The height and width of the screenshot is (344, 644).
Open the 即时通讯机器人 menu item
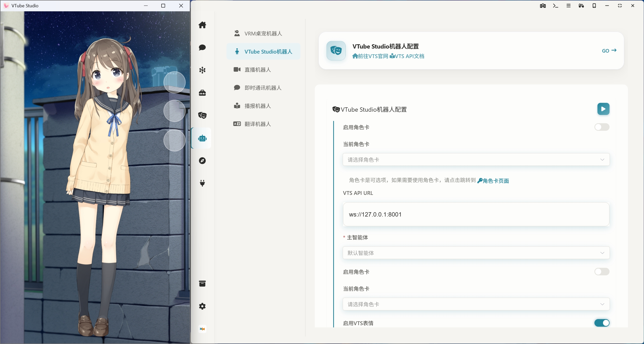[x=263, y=88]
